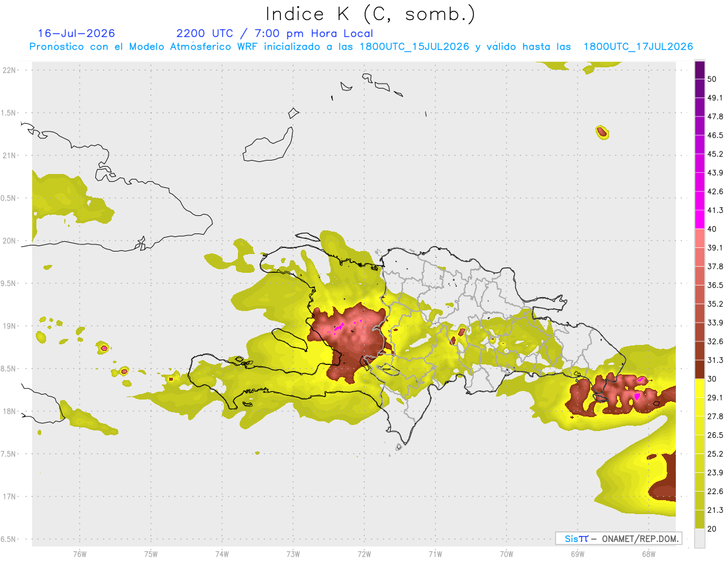This screenshot has height=562, width=728.
Task: Click the colorbar value "29.1"
Action: [715, 398]
